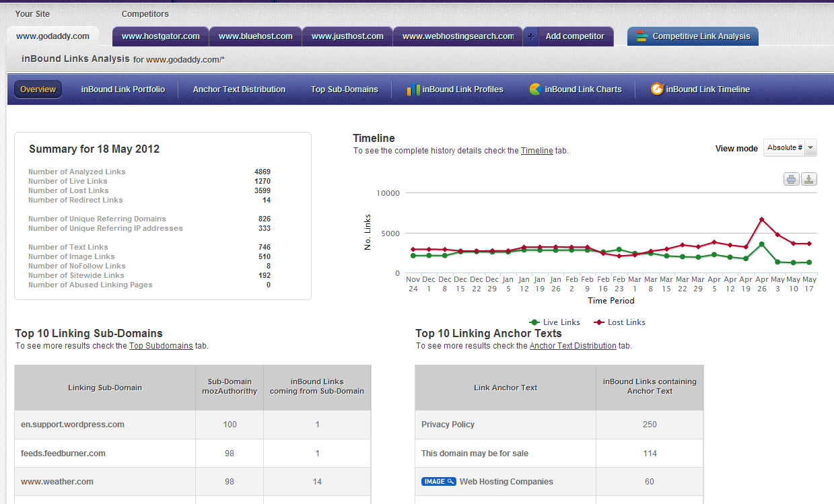Toggle the Lost Links legend entry
834x504 pixels.
click(619, 322)
